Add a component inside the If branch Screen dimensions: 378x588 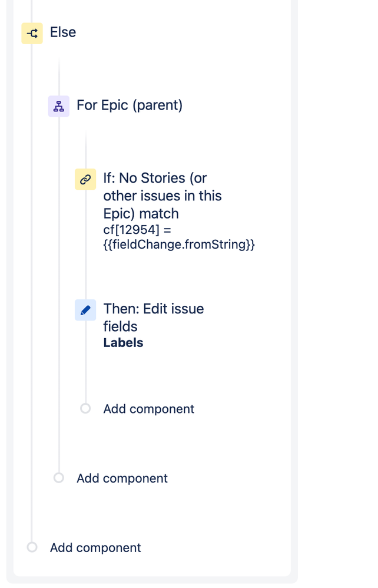148,408
